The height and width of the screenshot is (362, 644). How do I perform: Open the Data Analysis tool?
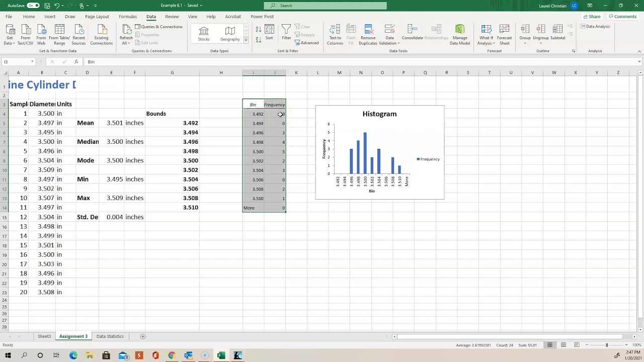coord(595,27)
